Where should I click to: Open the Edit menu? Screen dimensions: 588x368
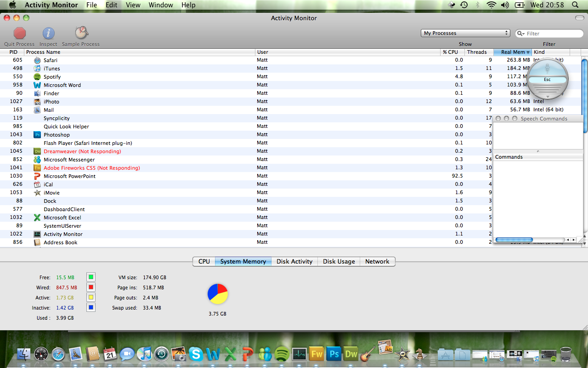coord(111,5)
